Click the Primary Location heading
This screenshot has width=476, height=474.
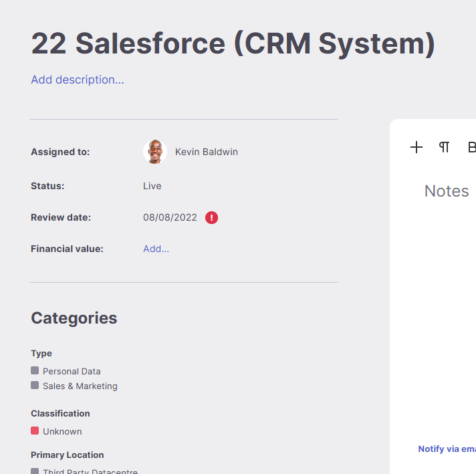pyautogui.click(x=68, y=455)
